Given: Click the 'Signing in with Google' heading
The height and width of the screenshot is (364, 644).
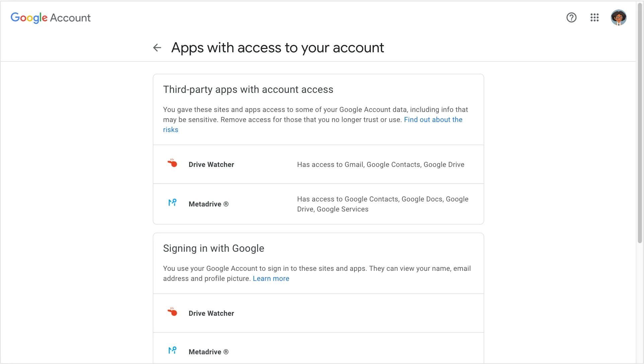Looking at the screenshot, I should click(214, 248).
